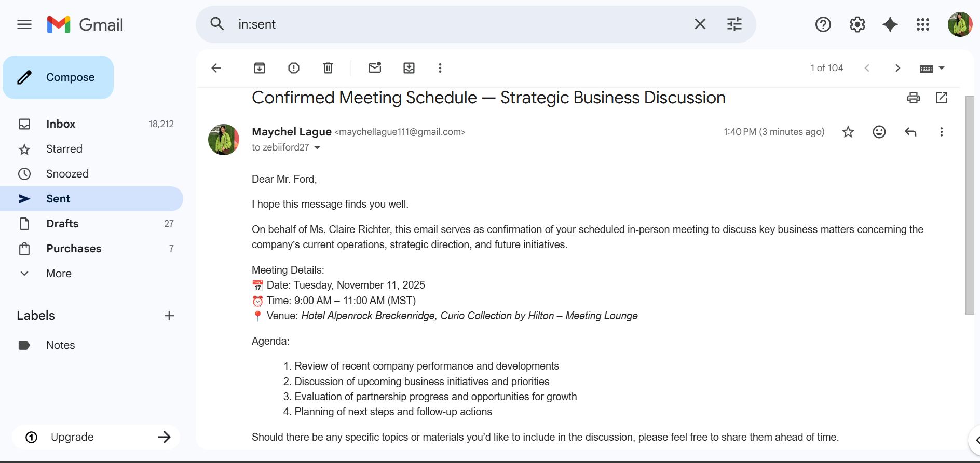This screenshot has height=463, width=980.
Task: Print the email with the printer icon
Action: coord(913,98)
